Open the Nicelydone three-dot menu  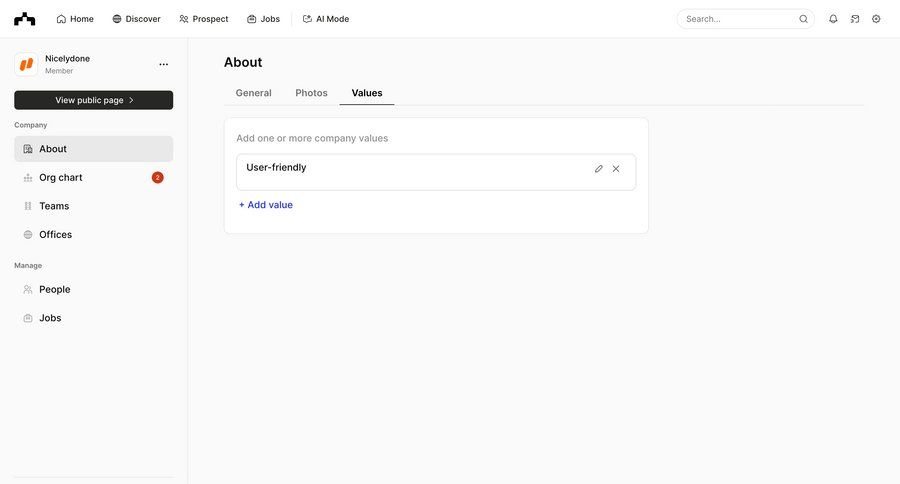164,64
